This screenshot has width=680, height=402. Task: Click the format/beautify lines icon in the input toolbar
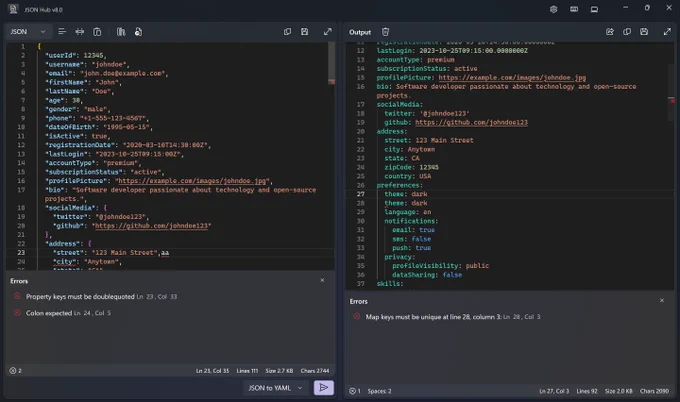pos(62,32)
